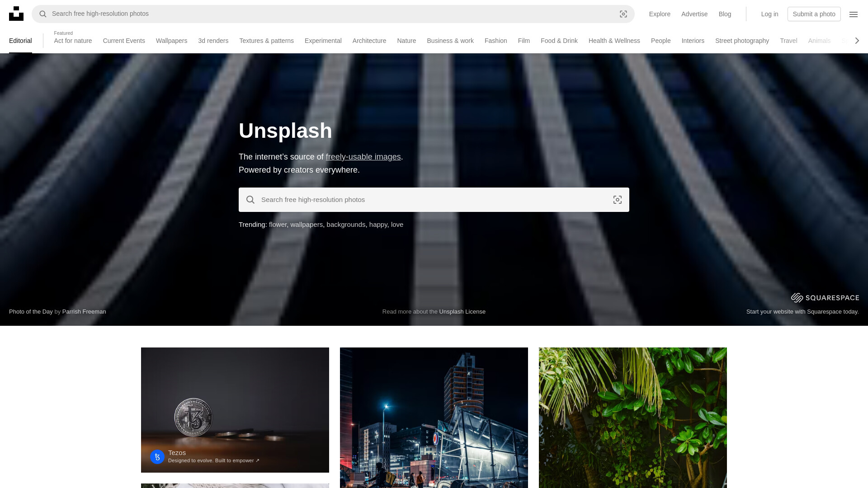Image resolution: width=868 pixels, height=488 pixels.
Task: Open the Interiors category
Action: coord(693,41)
